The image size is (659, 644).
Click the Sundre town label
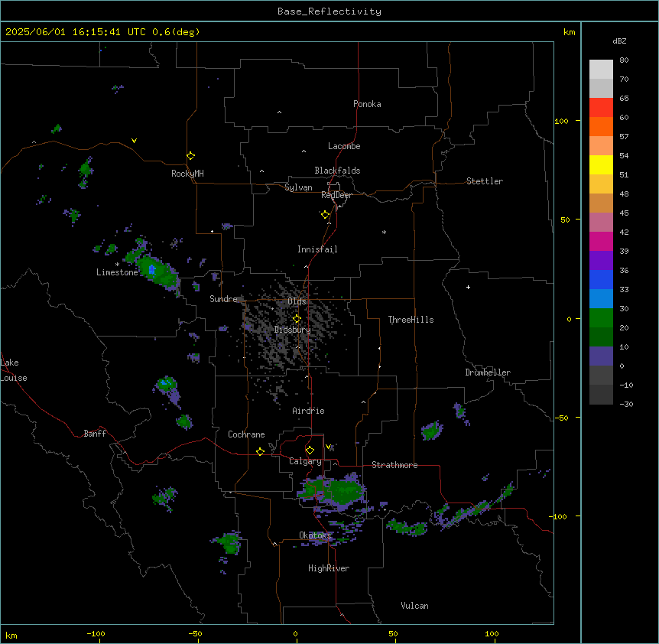click(223, 299)
